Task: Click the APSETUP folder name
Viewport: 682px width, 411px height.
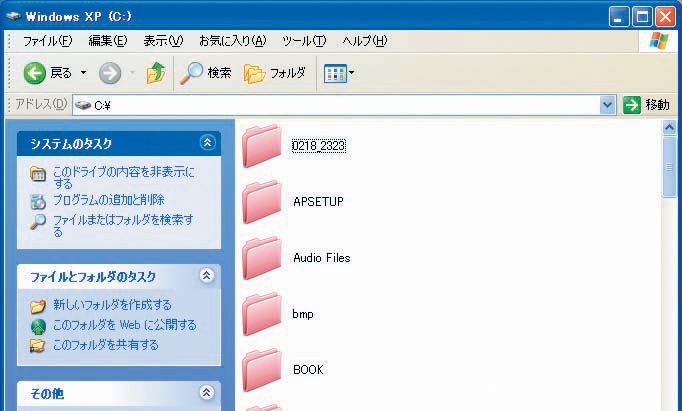Action: [x=318, y=202]
